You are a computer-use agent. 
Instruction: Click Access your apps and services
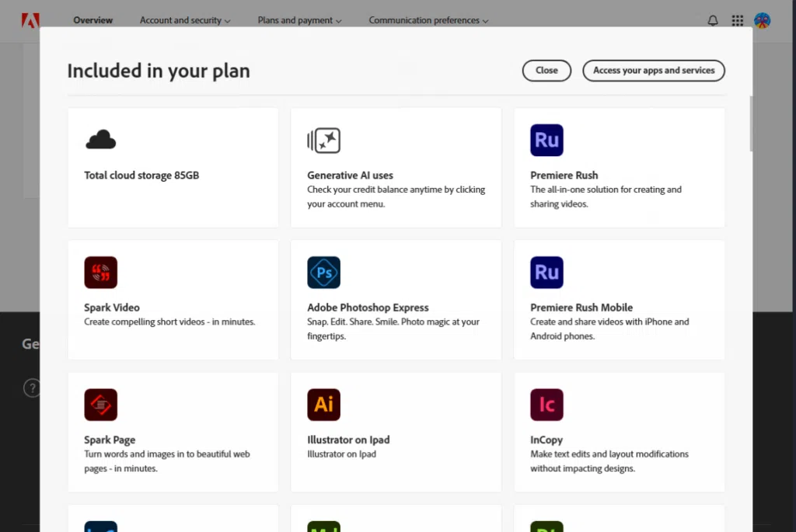[x=654, y=71]
